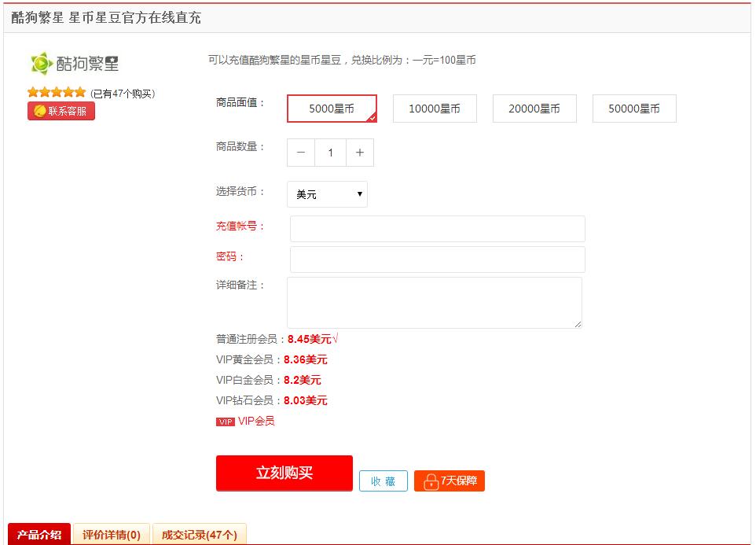Screen dimensions: 756x545
Task: Add to favorites with 收藏 button
Action: pyautogui.click(x=384, y=481)
